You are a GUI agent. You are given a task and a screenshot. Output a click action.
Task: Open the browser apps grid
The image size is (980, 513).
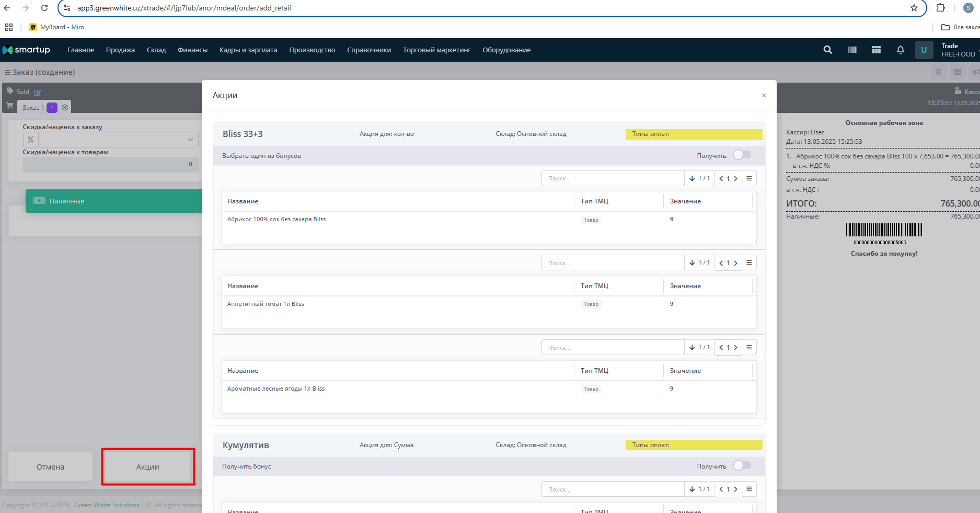coord(9,27)
